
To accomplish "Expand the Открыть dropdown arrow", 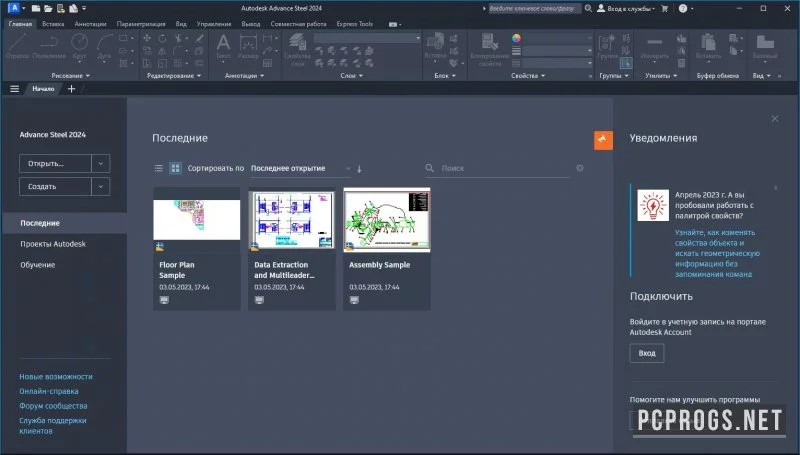I will pos(101,164).
